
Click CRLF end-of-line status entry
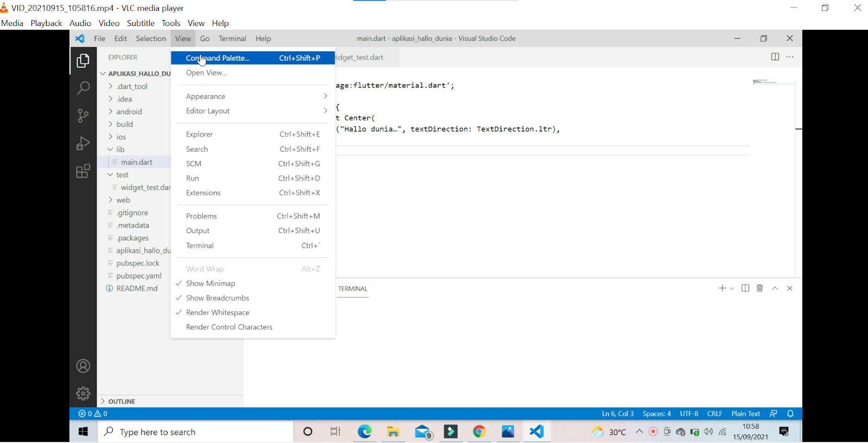[714, 414]
